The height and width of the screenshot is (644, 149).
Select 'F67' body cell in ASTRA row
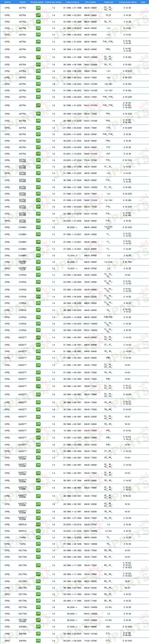108,154
